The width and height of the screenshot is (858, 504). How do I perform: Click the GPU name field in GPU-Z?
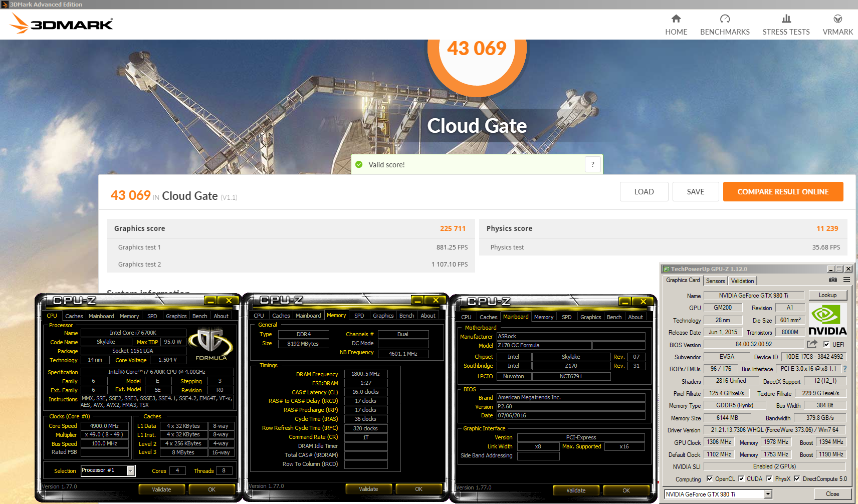[x=753, y=296]
